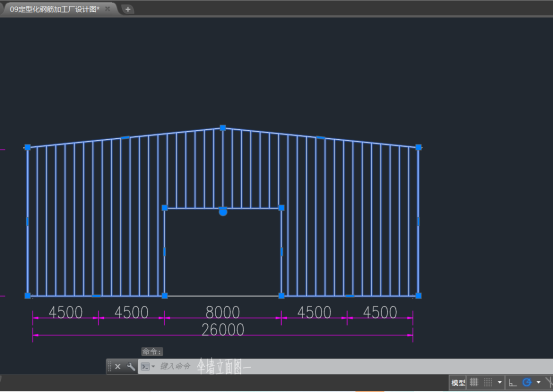Open command line customize wrench menu
The width and height of the screenshot is (554, 392).
131,367
